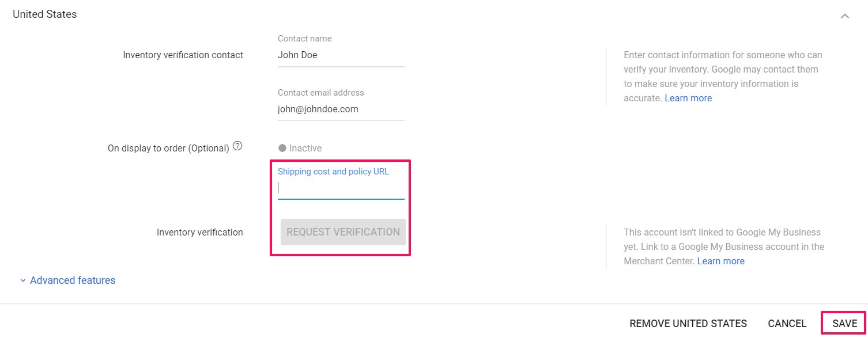Viewport: 868px width, 338px height.
Task: Select the john@johndoe.com email address field
Action: tap(341, 109)
